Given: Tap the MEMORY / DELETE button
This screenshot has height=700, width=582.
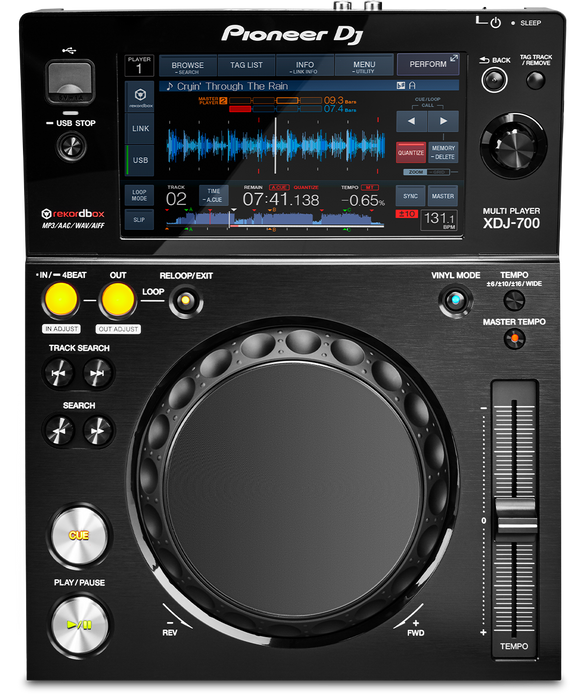Looking at the screenshot, I should [443, 153].
